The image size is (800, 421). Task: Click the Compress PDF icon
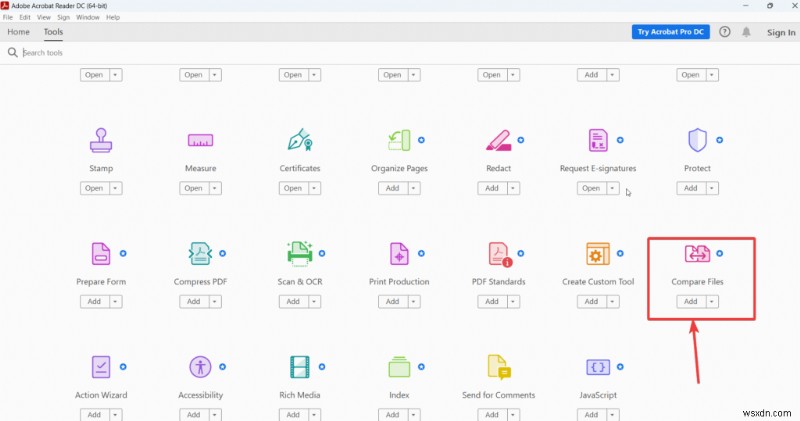201,254
